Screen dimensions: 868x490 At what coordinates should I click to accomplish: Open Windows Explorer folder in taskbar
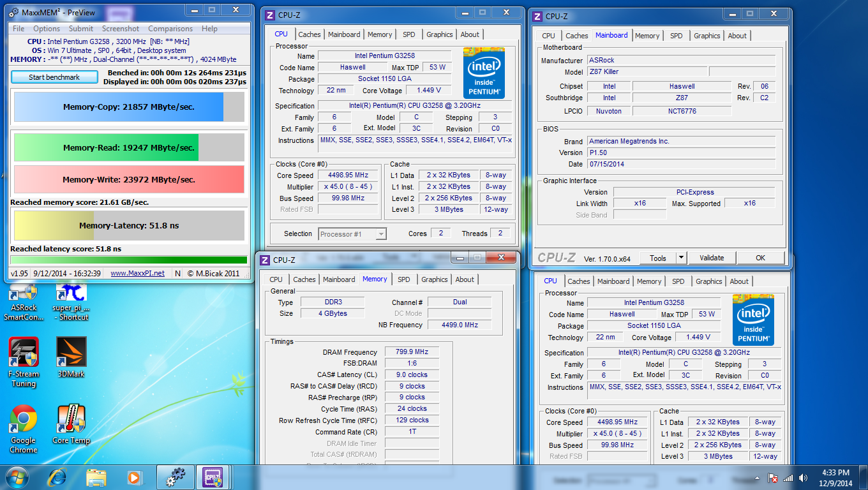point(96,477)
